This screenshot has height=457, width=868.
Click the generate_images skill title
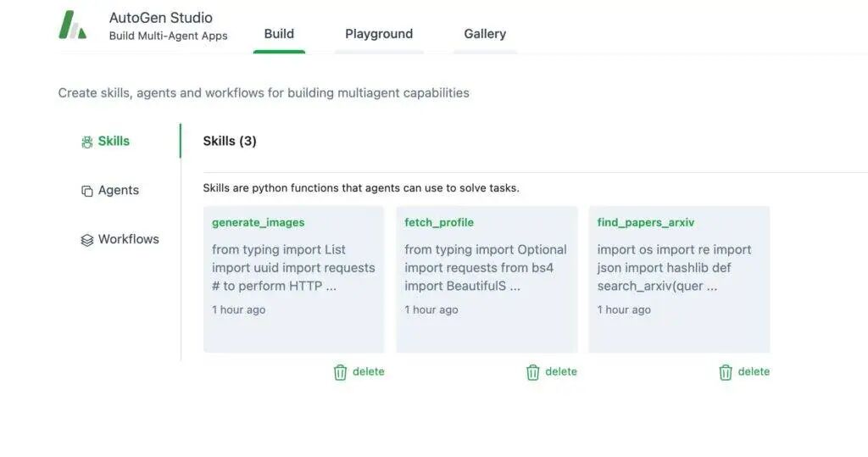(x=258, y=223)
